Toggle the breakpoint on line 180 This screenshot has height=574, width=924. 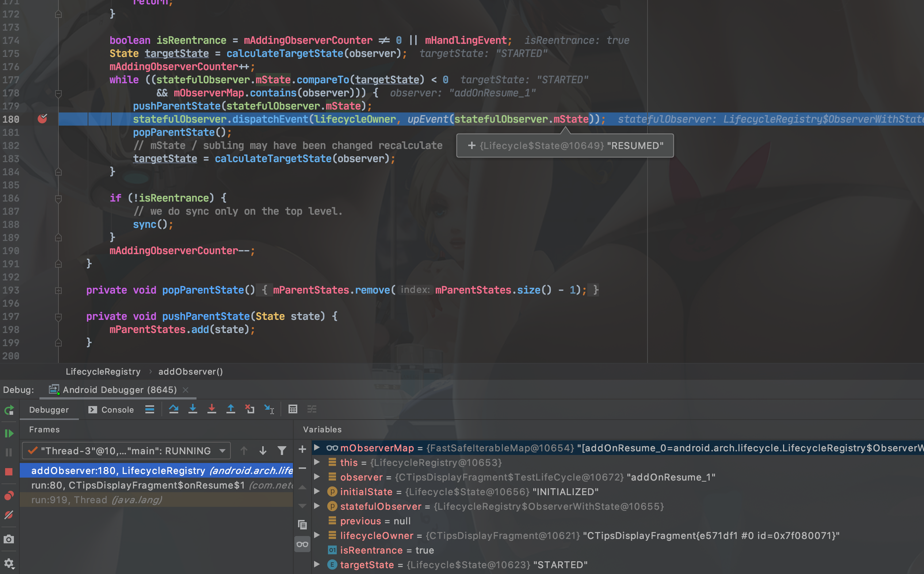[42, 119]
